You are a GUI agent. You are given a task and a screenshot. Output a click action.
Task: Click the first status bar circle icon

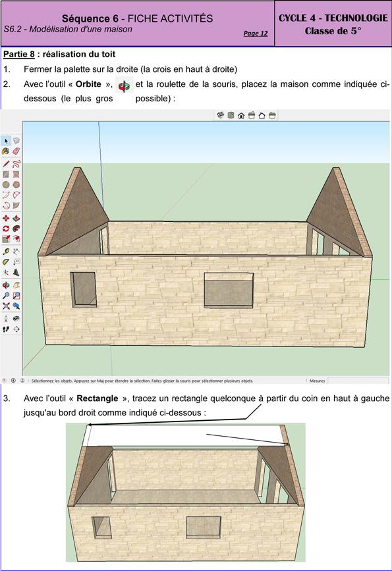(x=4, y=381)
